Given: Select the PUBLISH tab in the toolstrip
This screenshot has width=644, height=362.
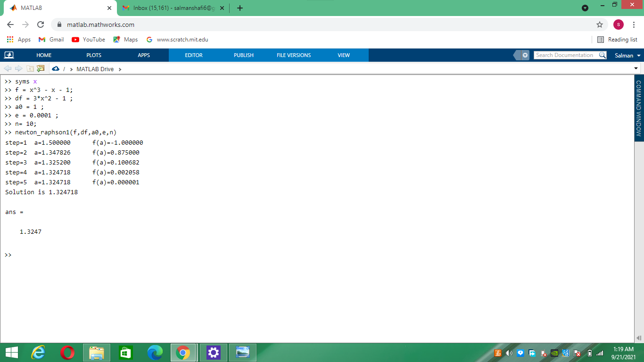Looking at the screenshot, I should [x=243, y=55].
